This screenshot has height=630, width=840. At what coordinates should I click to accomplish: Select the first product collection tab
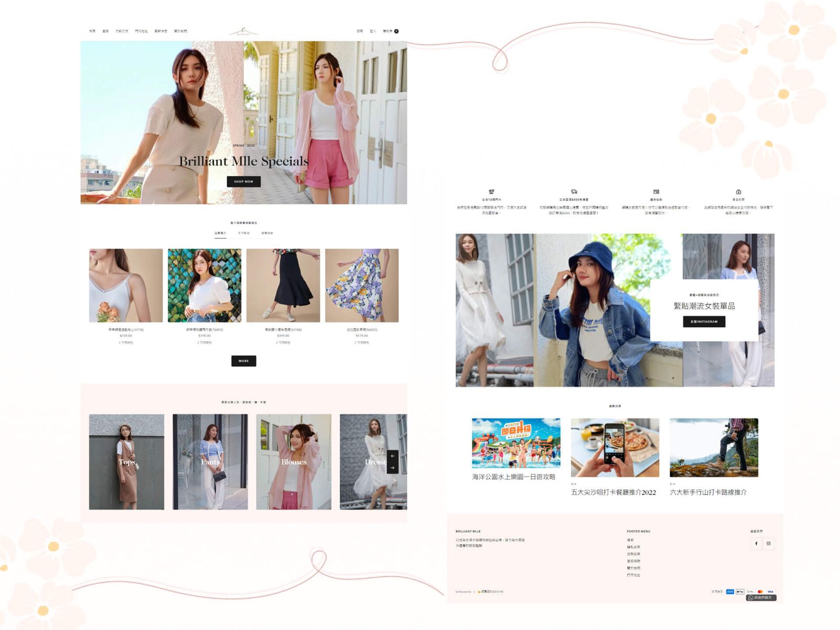[x=220, y=233]
